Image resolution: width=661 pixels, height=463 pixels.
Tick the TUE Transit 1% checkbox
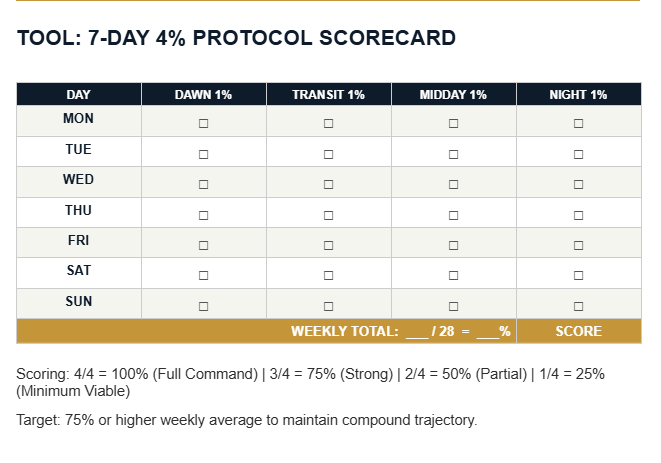click(328, 154)
